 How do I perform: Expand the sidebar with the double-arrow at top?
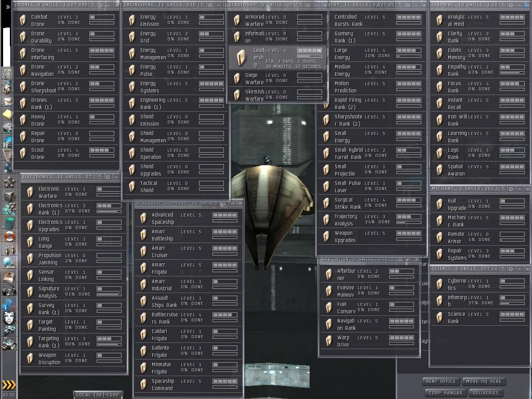click(x=8, y=7)
